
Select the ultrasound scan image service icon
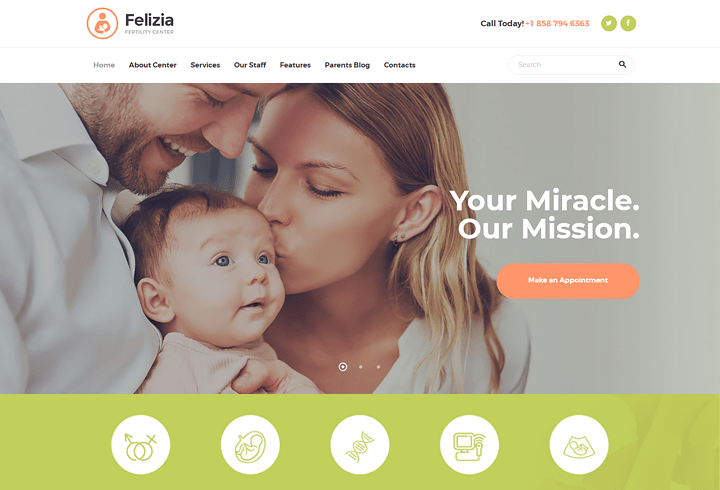(579, 445)
